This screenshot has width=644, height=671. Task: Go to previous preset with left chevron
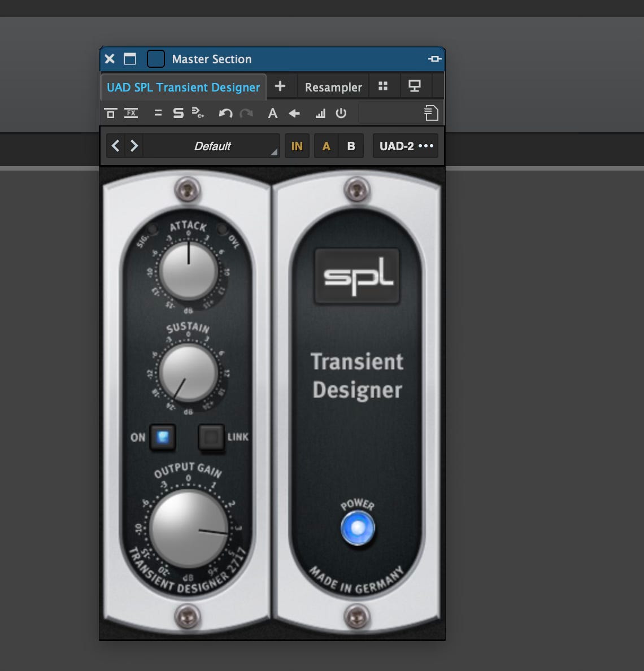pyautogui.click(x=116, y=146)
